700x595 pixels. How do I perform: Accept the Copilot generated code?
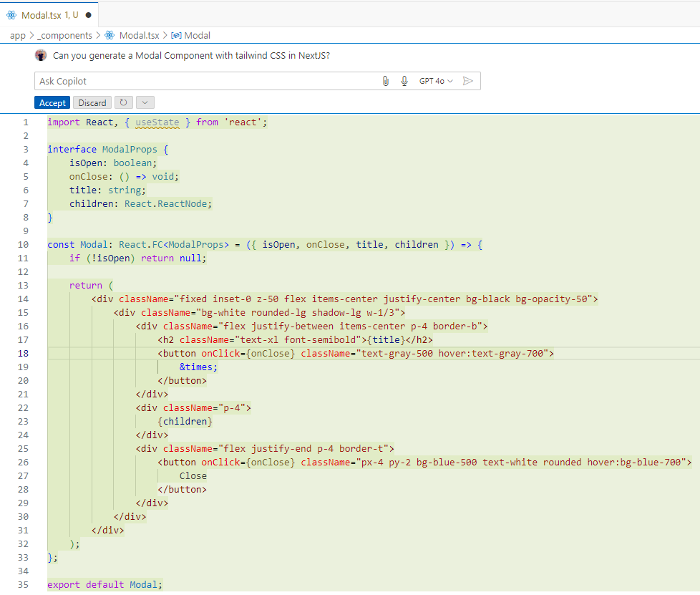point(52,102)
